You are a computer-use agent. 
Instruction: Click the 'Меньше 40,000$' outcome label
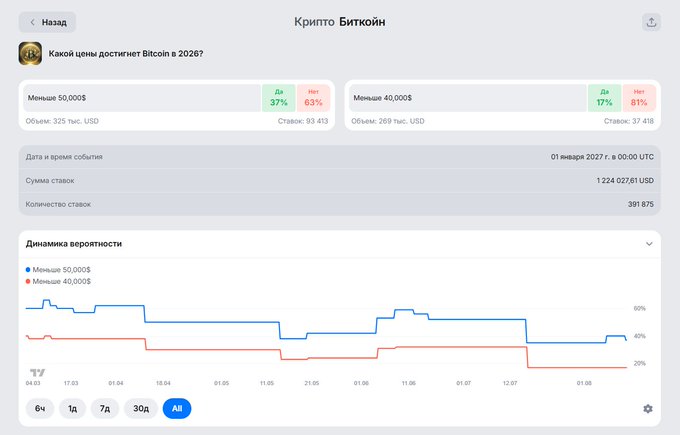click(x=382, y=98)
